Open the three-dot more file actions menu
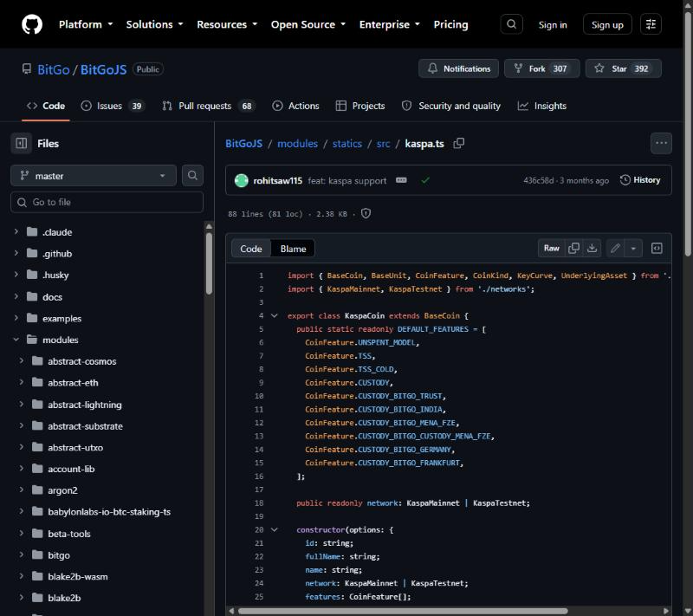Image resolution: width=693 pixels, height=616 pixels. coord(661,143)
